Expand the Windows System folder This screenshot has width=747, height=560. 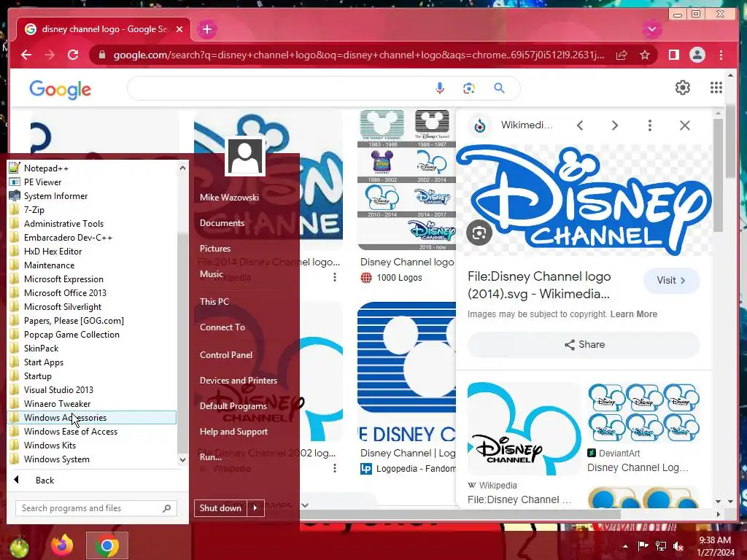click(92, 459)
